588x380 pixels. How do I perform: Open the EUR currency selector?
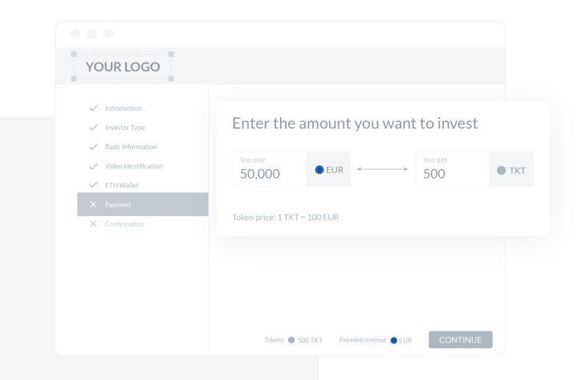[x=329, y=170]
